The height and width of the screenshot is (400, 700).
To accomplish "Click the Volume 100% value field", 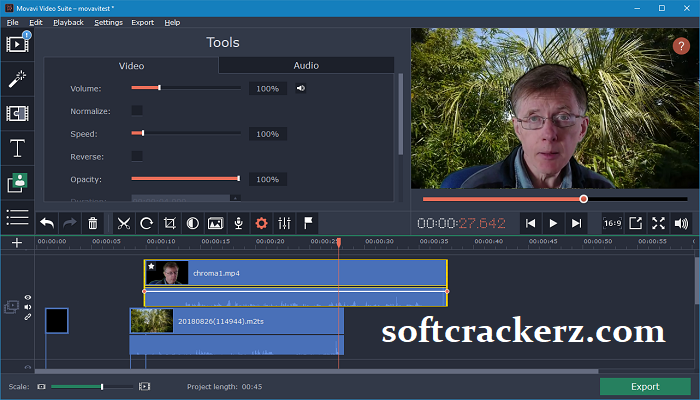I will click(268, 88).
